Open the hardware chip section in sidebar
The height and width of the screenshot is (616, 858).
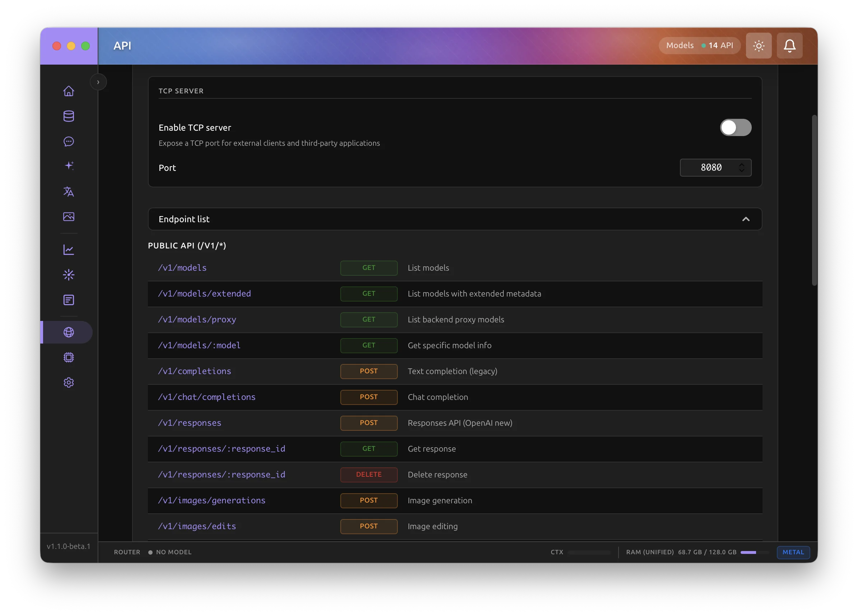(x=69, y=358)
